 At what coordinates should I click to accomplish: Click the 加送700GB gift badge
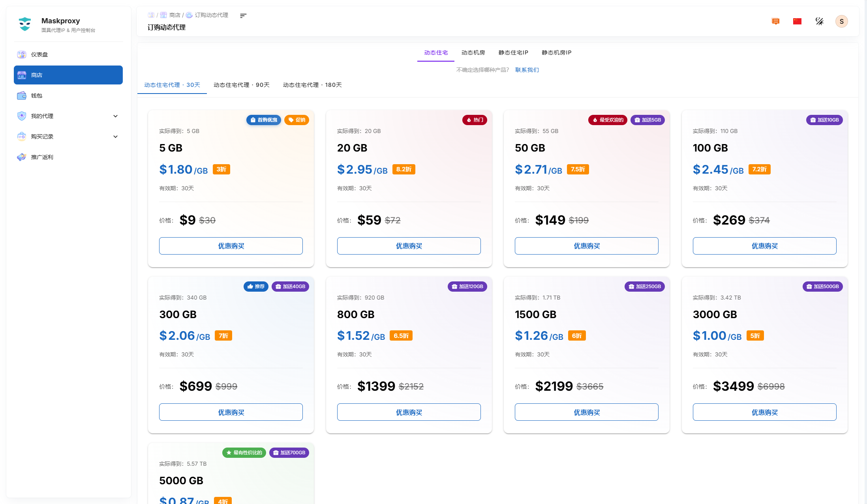point(289,453)
